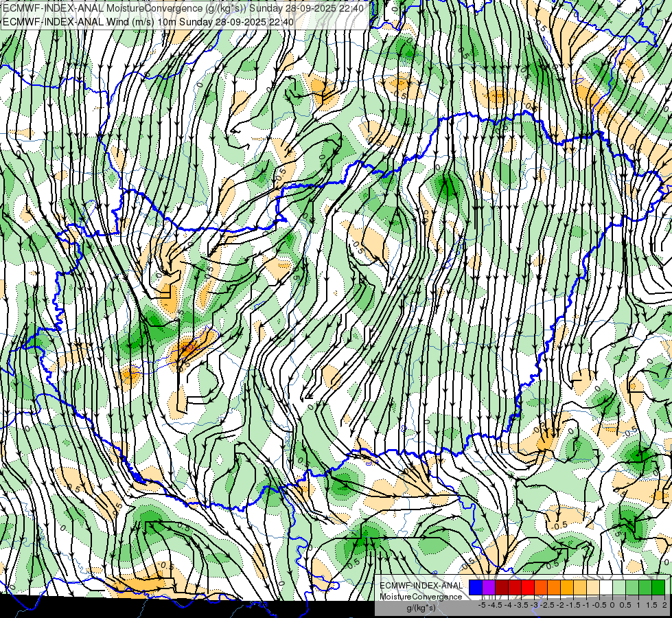The height and width of the screenshot is (618, 672).
Task: Select the bright red swatch between -3.5 and -3
Action: pyautogui.click(x=528, y=587)
